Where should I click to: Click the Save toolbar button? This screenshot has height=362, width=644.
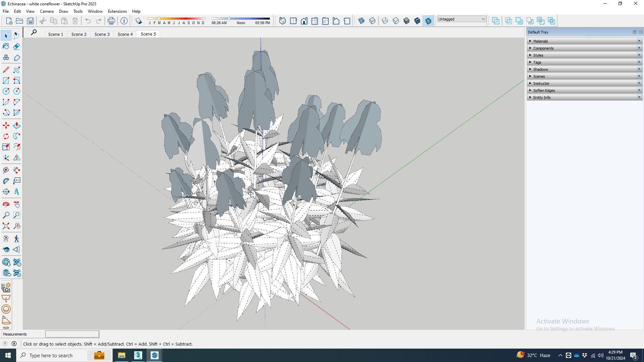click(30, 21)
